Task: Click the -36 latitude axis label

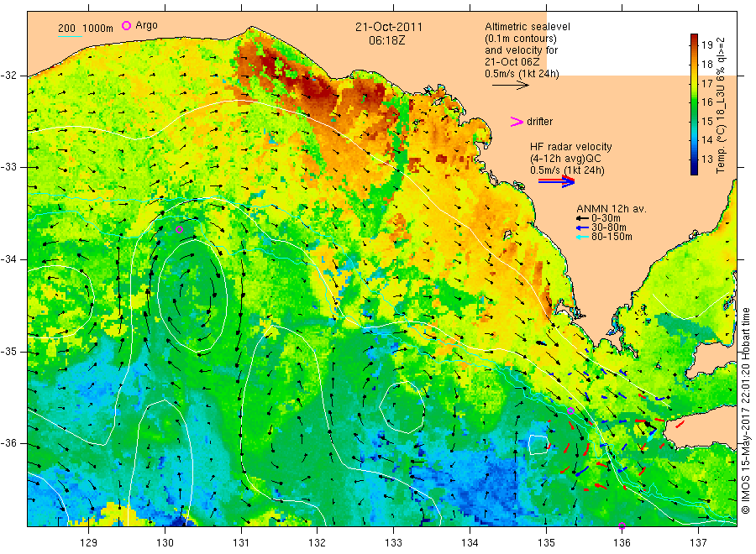Action: tap(8, 443)
